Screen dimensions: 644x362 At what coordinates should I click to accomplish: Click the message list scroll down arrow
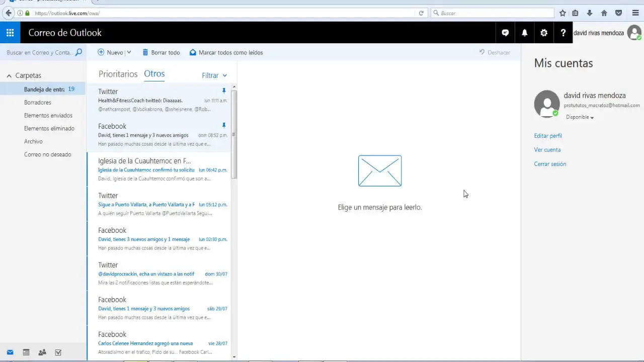(x=234, y=357)
